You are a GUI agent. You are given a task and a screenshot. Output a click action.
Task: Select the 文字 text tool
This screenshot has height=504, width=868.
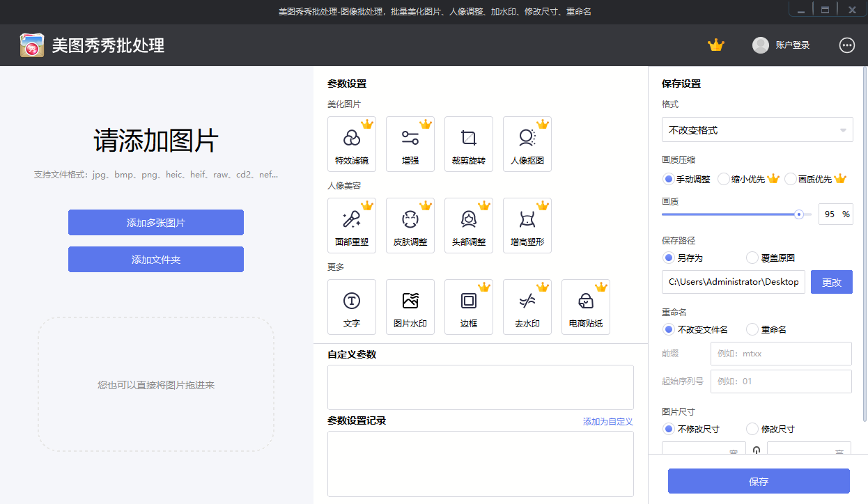[x=352, y=307]
